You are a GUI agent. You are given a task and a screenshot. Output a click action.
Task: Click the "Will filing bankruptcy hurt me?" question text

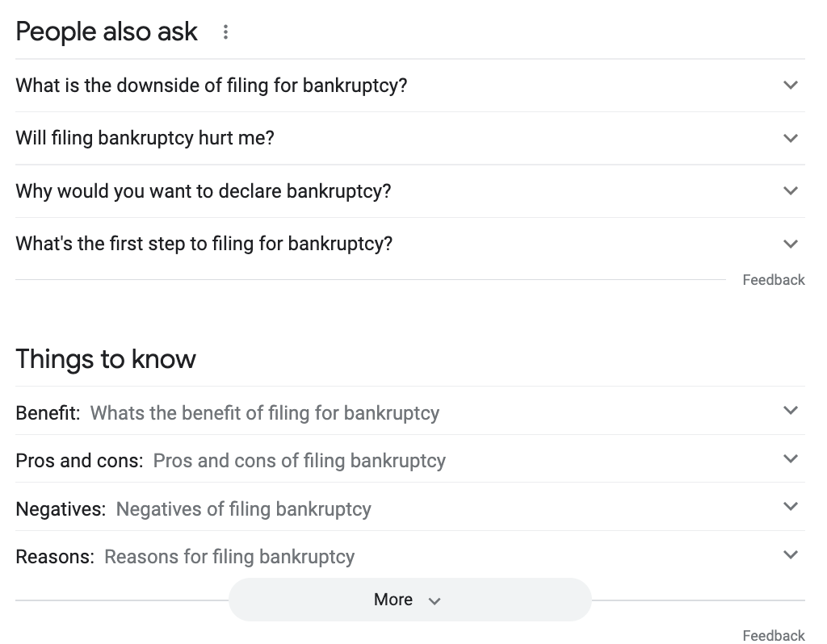145,138
